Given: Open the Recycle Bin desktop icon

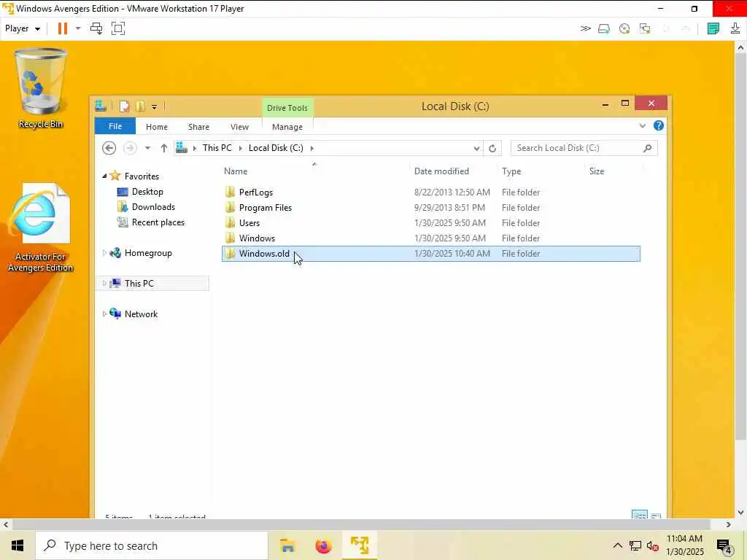Looking at the screenshot, I should click(41, 88).
